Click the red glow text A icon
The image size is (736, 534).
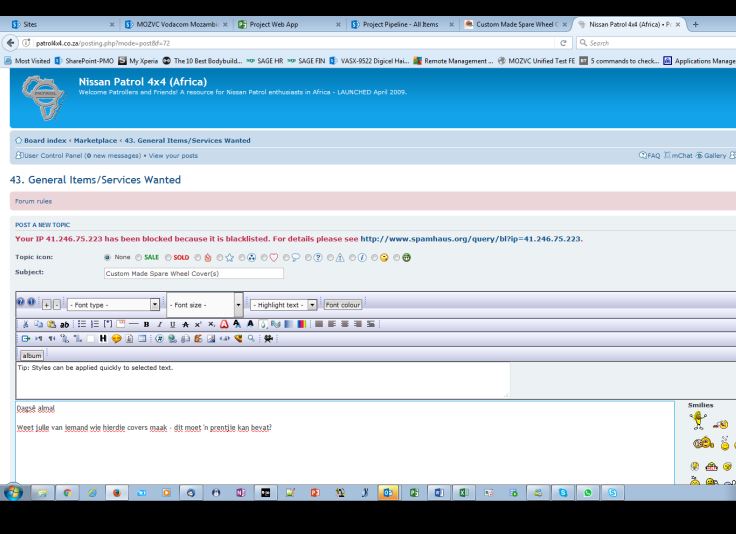tap(224, 324)
